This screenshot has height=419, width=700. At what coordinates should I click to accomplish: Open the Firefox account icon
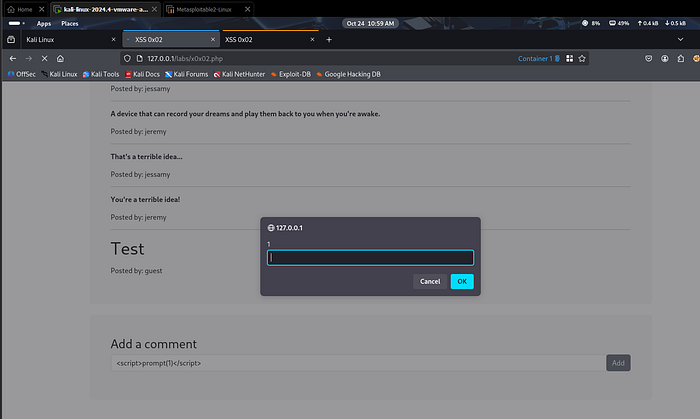[665, 58]
